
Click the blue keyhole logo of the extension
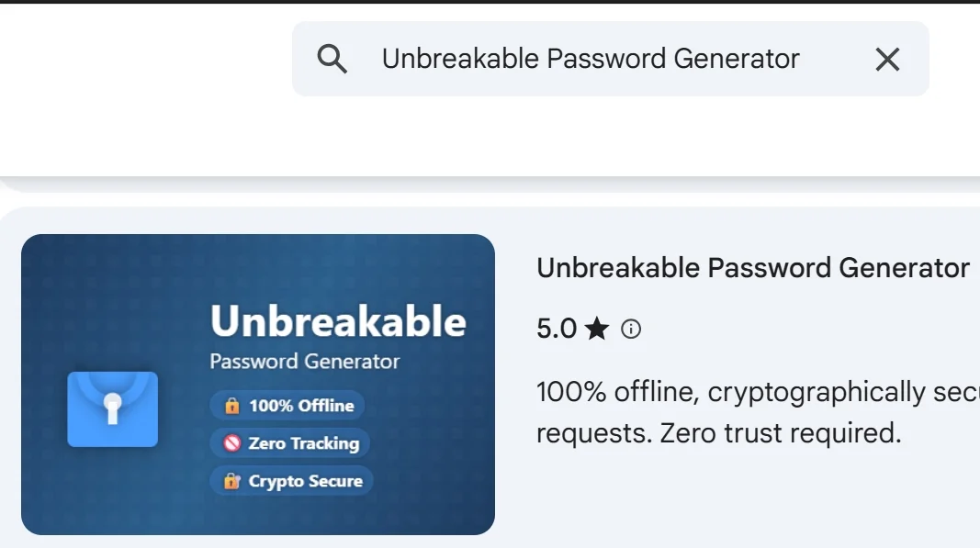(x=112, y=409)
